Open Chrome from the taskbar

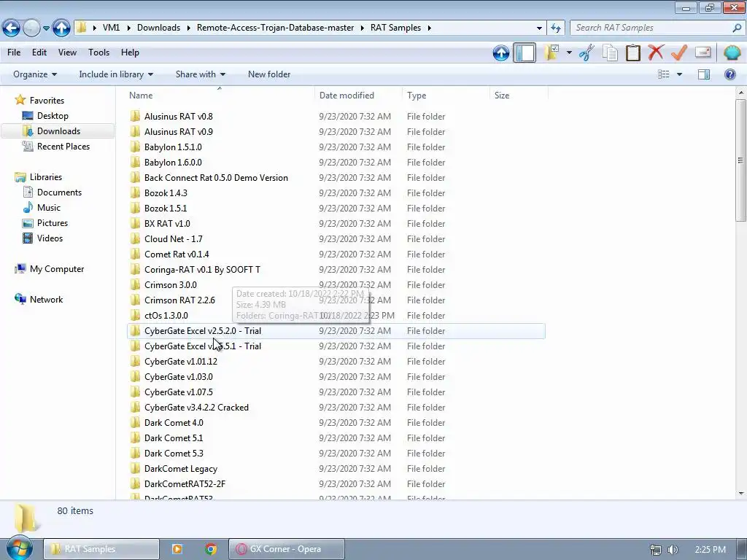coord(211,549)
